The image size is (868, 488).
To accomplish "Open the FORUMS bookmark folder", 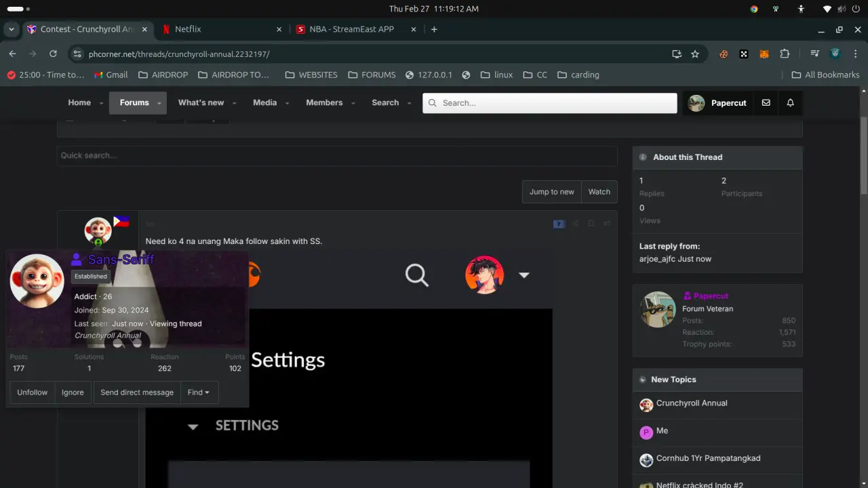I will [372, 75].
